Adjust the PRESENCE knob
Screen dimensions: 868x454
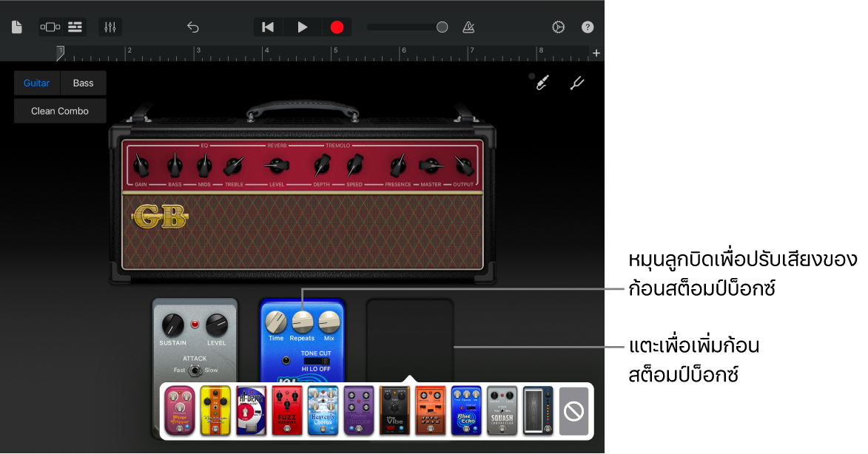[397, 166]
